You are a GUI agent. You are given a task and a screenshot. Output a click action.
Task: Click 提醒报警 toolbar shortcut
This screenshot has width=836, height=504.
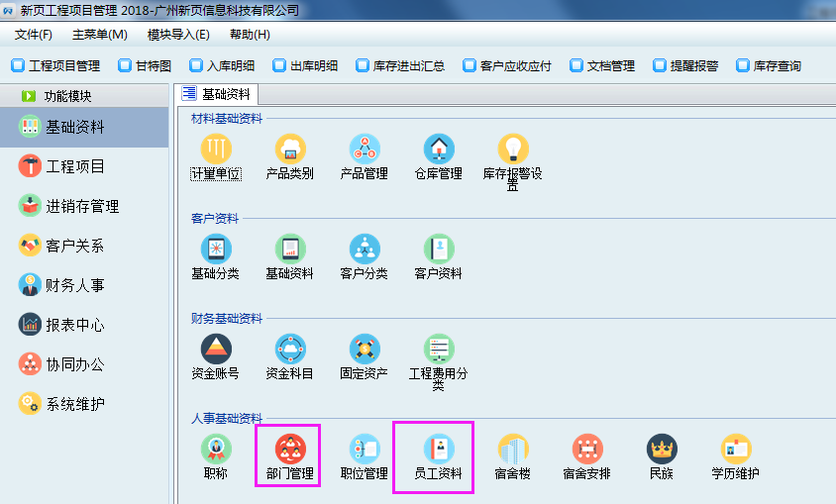coord(685,65)
